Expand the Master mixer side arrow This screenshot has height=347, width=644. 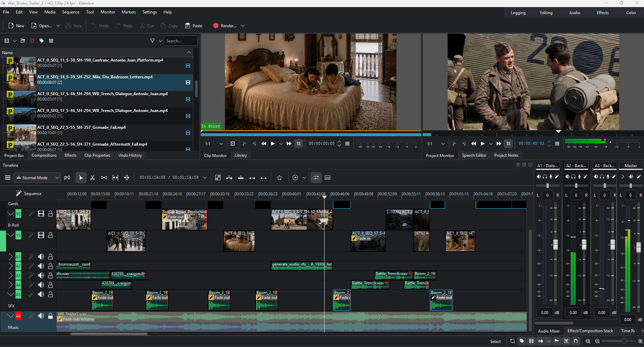pyautogui.click(x=623, y=177)
